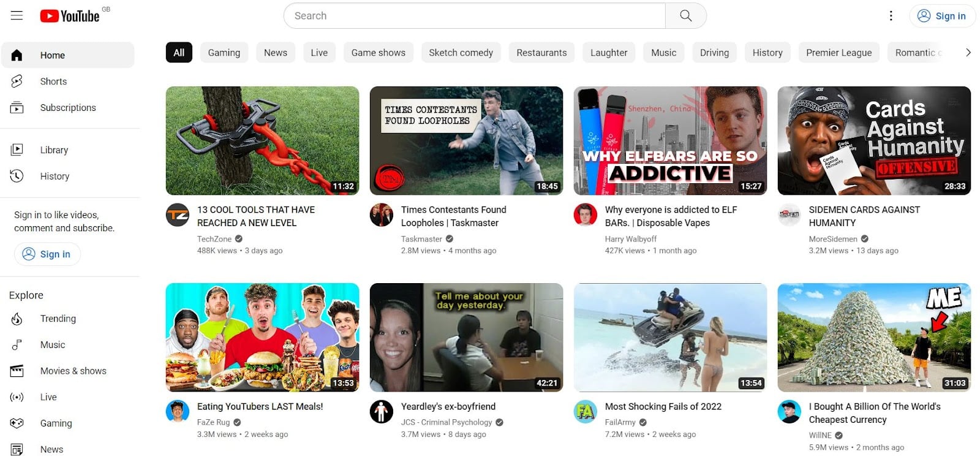
Task: Click the Live broadcast icon in sidebar
Action: point(17,397)
